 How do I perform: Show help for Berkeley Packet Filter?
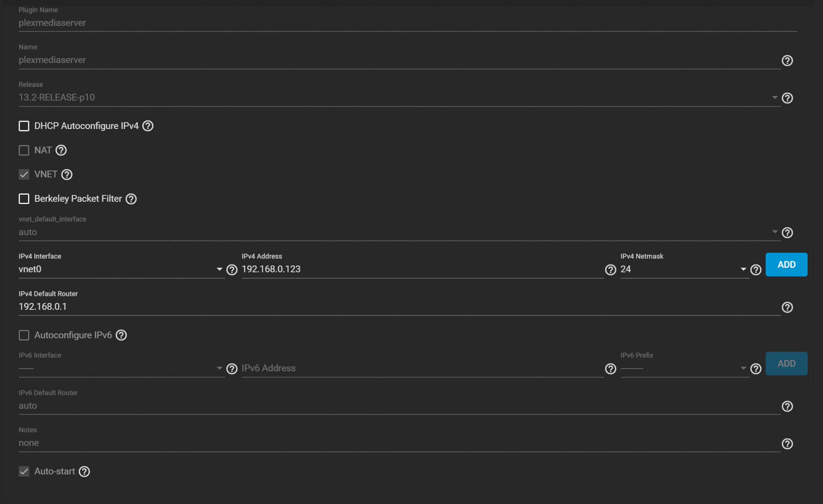pyautogui.click(x=131, y=199)
